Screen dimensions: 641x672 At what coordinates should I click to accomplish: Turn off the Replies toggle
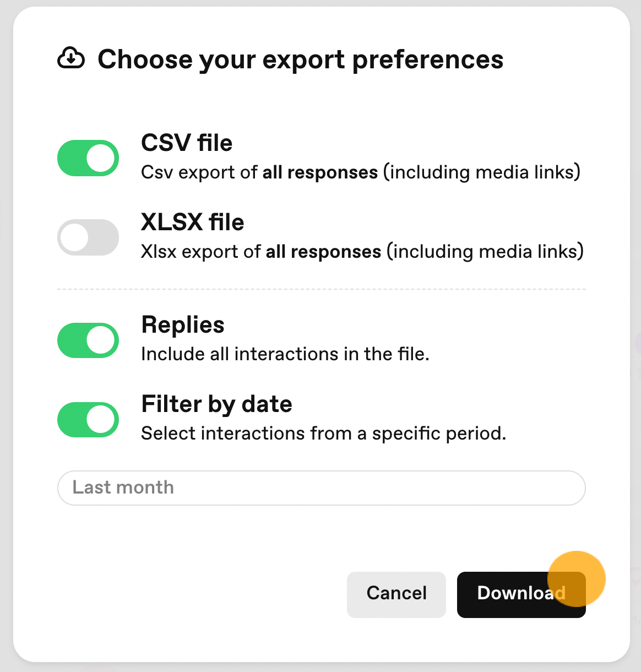tap(88, 340)
